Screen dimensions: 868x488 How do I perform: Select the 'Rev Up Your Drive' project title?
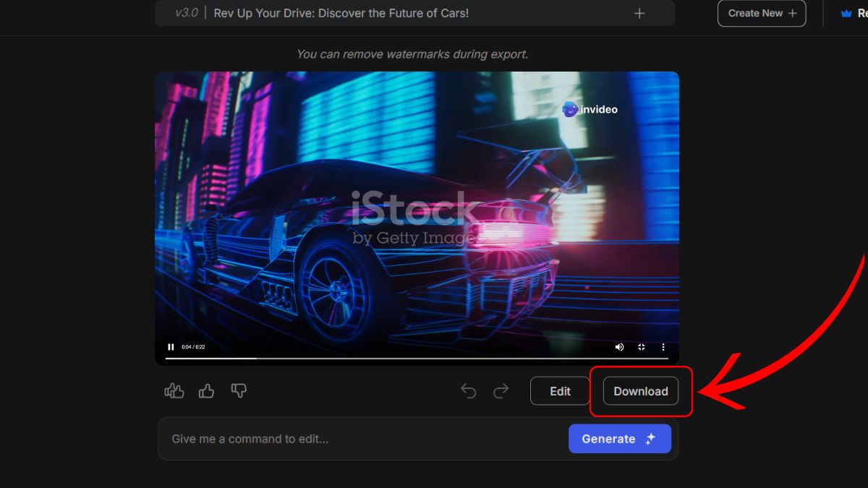(x=341, y=13)
